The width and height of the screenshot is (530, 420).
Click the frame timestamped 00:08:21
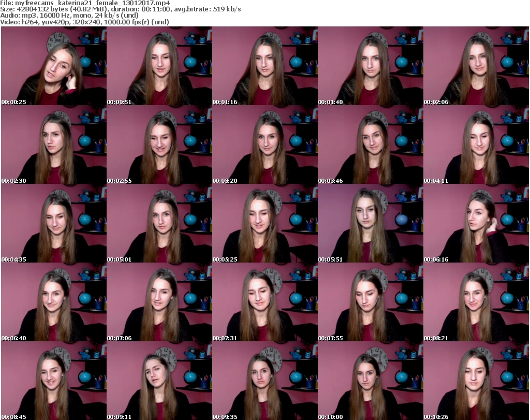click(x=476, y=302)
